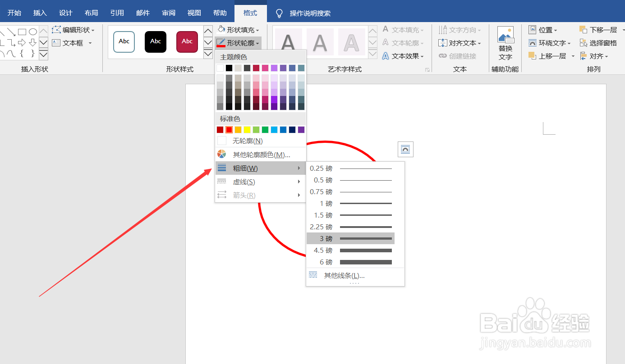Screen dimensions: 625x364
Task: Open Align Text options
Action: click(460, 43)
